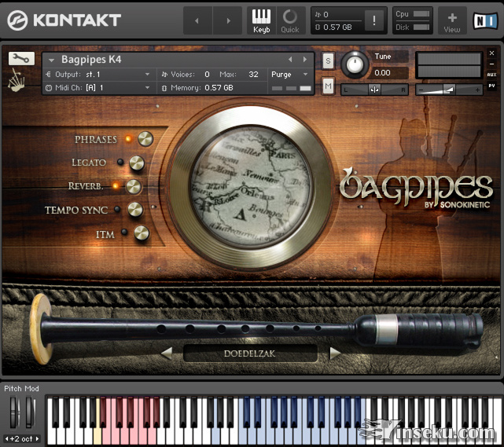504x447 pixels.
Task: Open the Midi Ch dropdown
Action: click(x=147, y=88)
